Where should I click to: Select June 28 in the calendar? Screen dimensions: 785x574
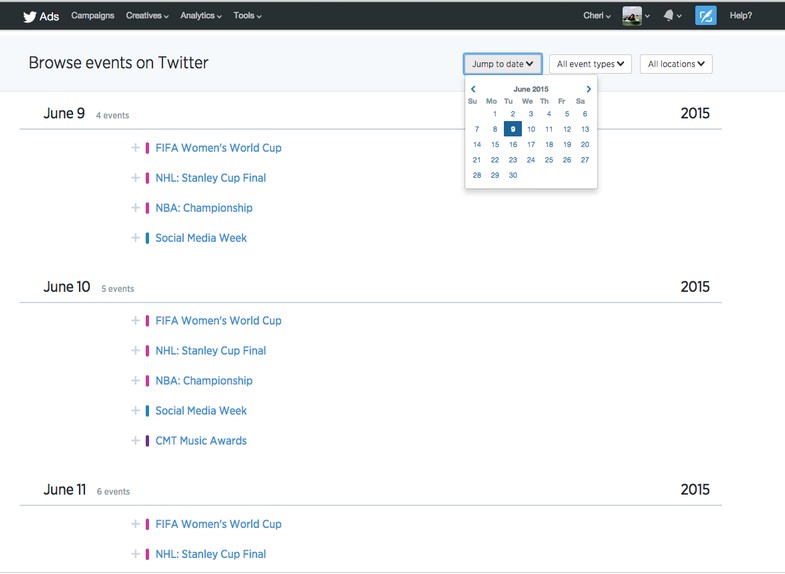(x=477, y=175)
